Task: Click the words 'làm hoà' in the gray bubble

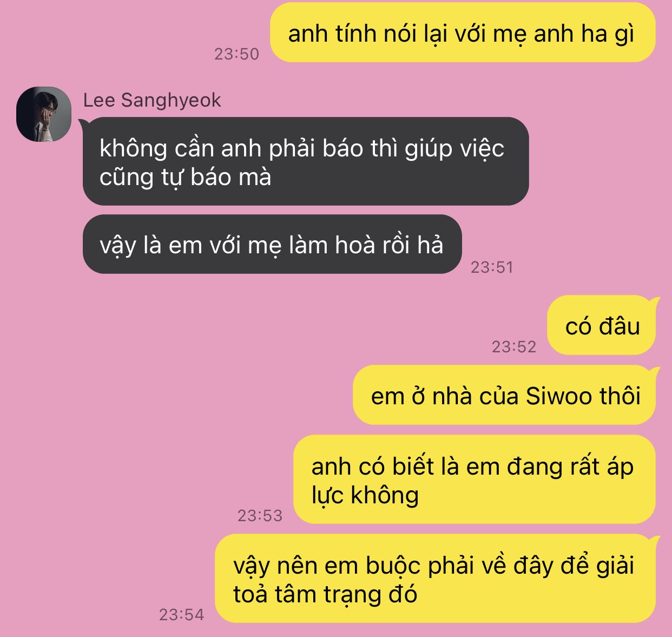Action: [x=332, y=245]
